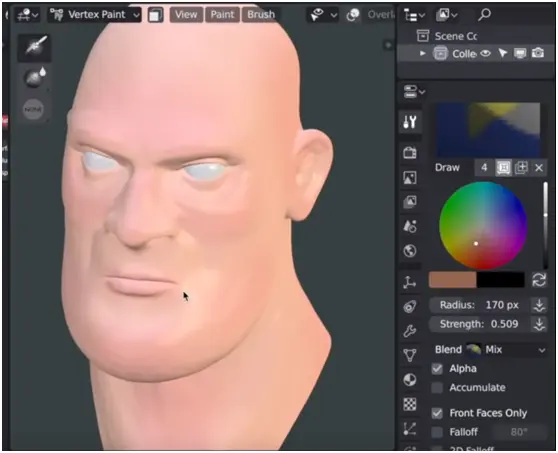Open the Scene properties tab
This screenshot has width=558, height=453.
(410, 226)
